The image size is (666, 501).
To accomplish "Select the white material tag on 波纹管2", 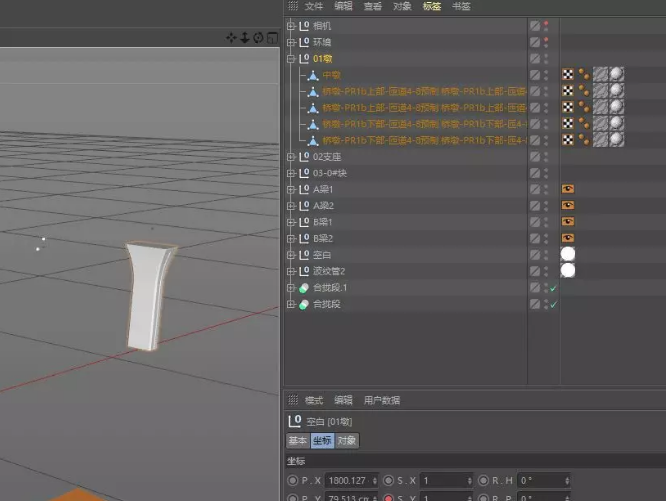I will click(568, 270).
